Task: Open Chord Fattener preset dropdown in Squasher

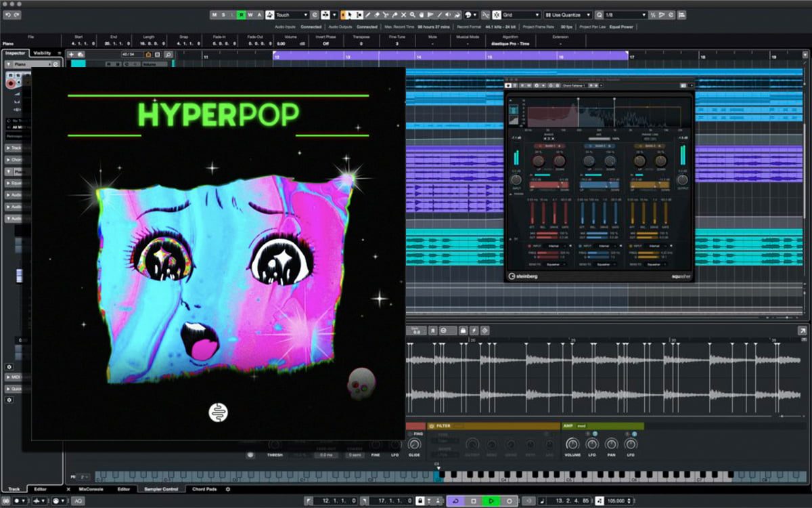Action: (x=574, y=85)
